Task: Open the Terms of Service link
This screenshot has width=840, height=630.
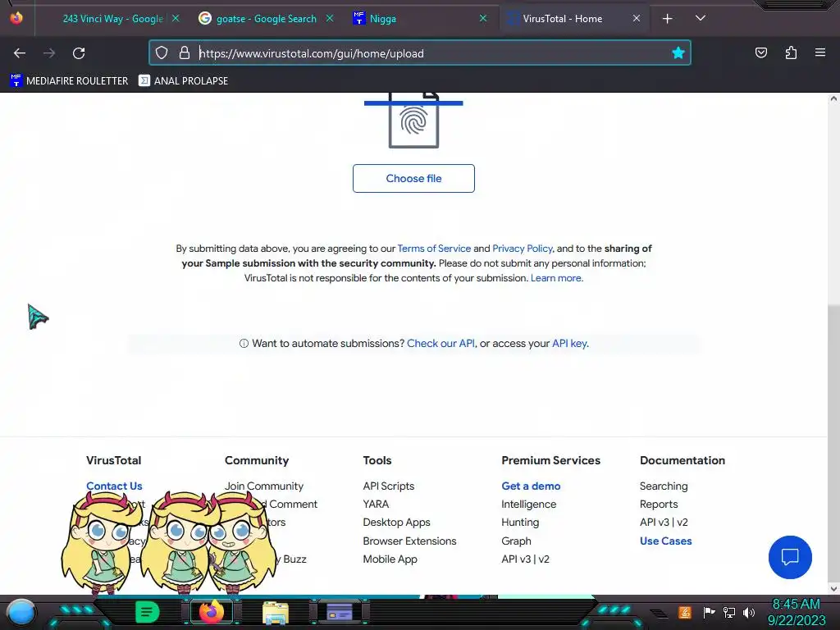Action: click(x=434, y=249)
